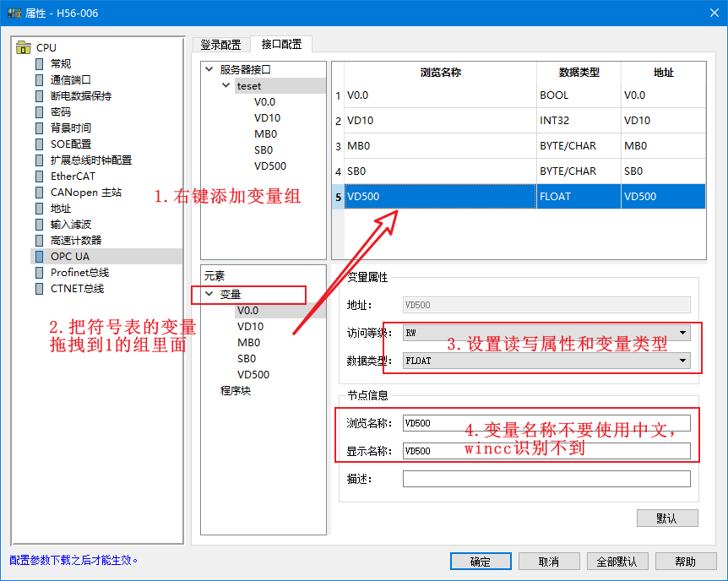This screenshot has height=581, width=728.
Task: Click the 描述 input field
Action: pos(546,479)
